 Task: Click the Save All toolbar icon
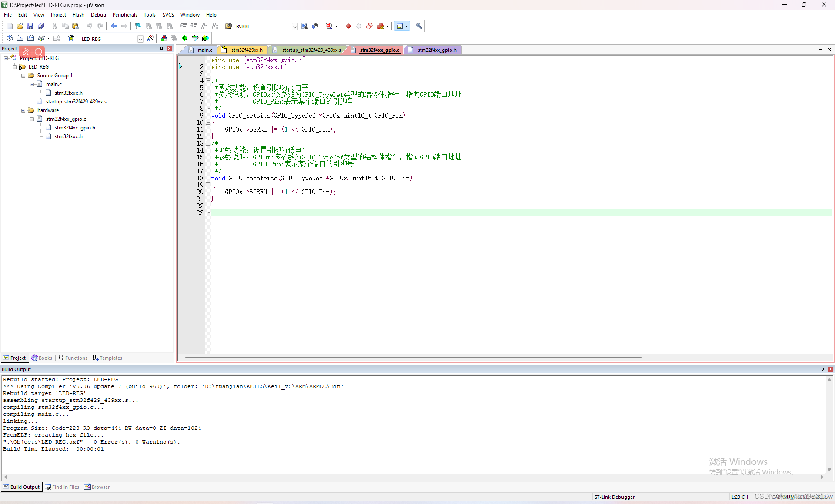(x=41, y=26)
